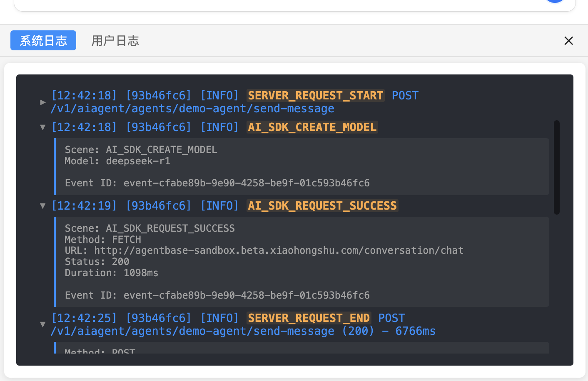Click the SERVER_REQUEST_END tag

(x=309, y=318)
